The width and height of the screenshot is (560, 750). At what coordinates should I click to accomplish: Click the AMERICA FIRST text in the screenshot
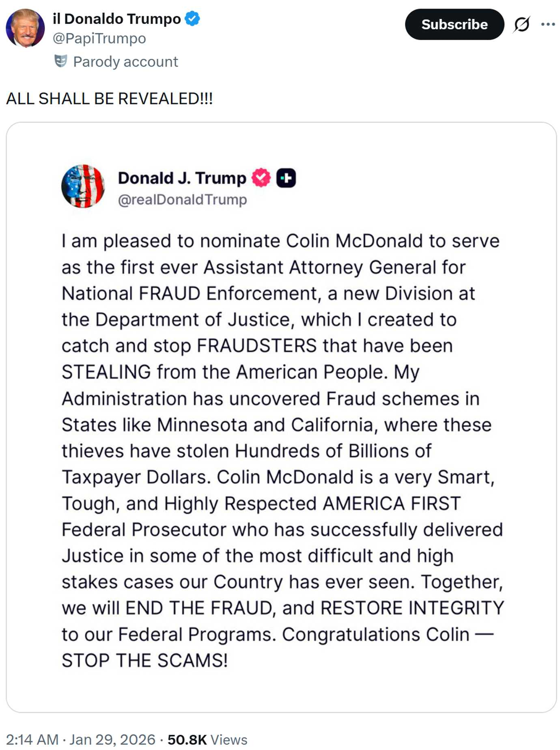tap(392, 503)
